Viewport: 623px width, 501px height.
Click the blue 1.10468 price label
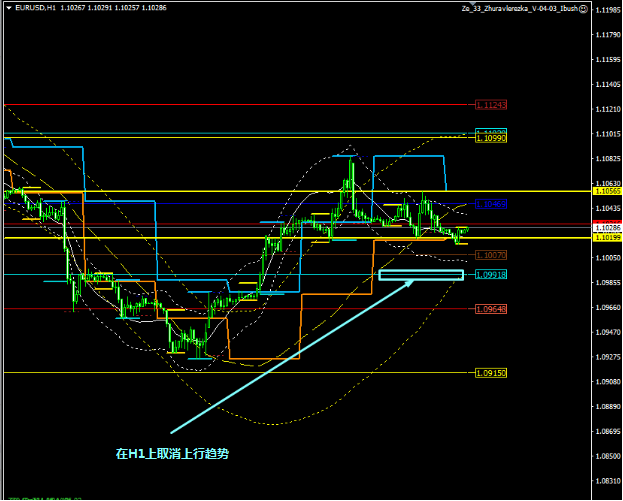pyautogui.click(x=490, y=204)
